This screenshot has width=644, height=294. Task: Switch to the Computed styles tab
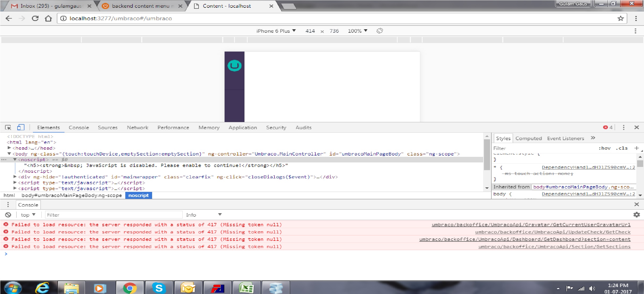tap(529, 138)
